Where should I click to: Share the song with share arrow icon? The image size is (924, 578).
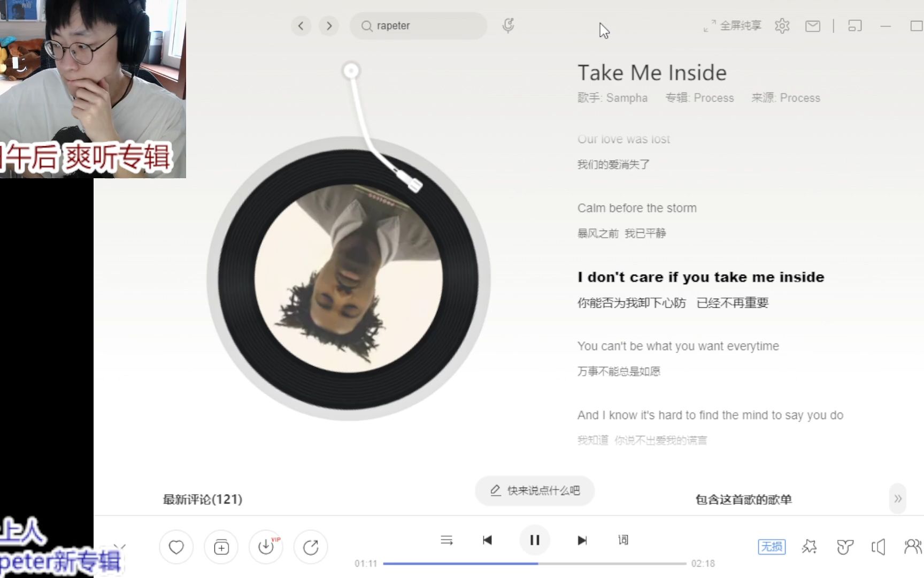point(311,547)
